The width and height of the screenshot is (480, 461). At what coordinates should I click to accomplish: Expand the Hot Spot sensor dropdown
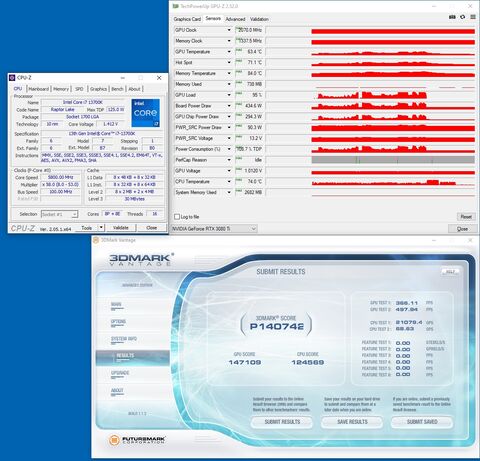[x=229, y=62]
